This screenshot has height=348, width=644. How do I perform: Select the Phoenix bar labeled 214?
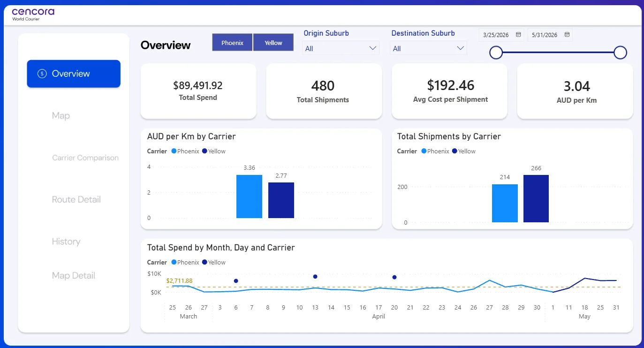click(505, 203)
